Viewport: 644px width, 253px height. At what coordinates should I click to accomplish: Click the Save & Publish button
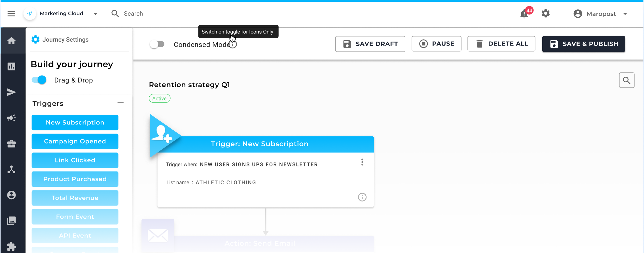[583, 44]
